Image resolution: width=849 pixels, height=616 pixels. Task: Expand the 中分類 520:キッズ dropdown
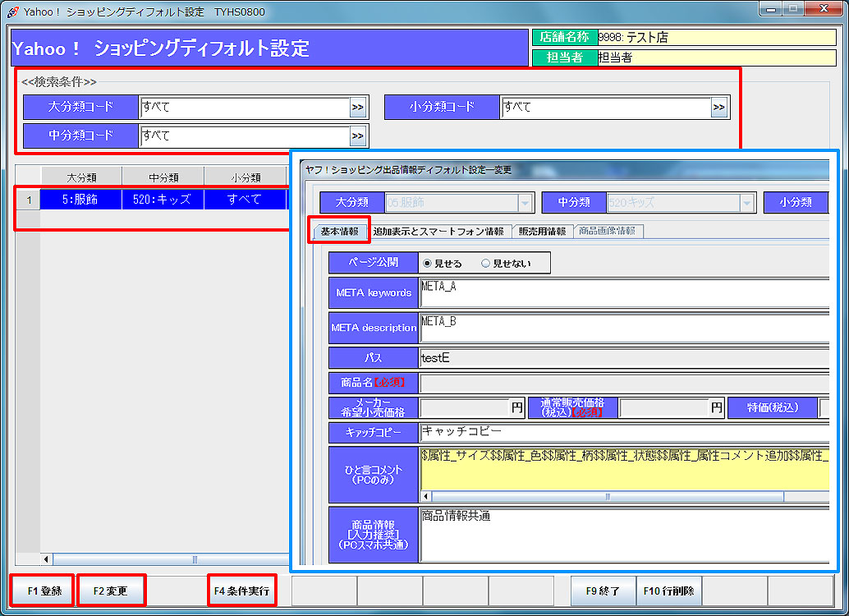coord(747,203)
